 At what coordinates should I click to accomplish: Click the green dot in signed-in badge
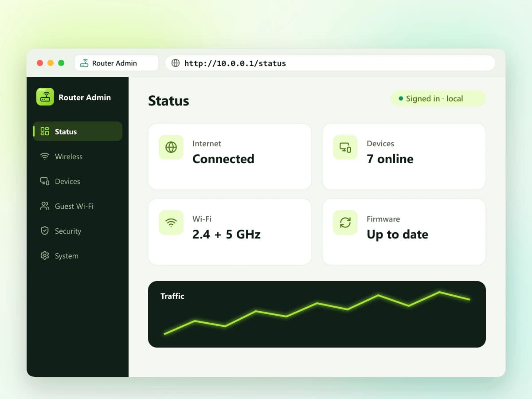pyautogui.click(x=401, y=98)
